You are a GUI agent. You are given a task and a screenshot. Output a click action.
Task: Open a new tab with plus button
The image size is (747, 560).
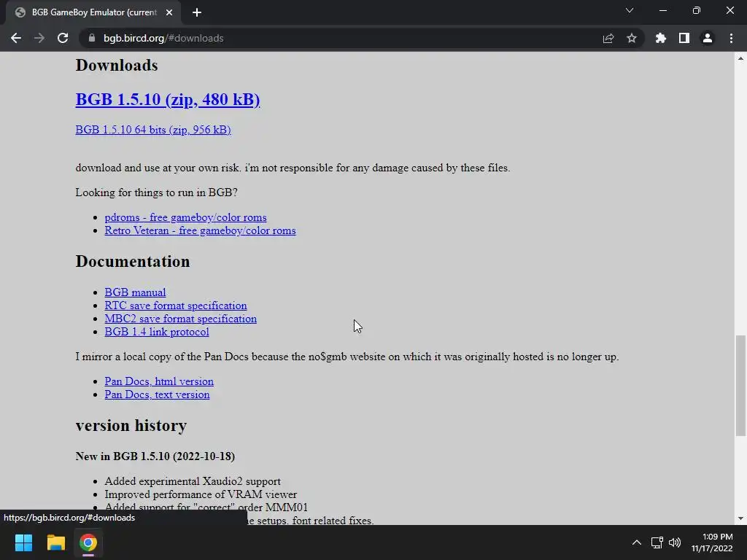[197, 12]
